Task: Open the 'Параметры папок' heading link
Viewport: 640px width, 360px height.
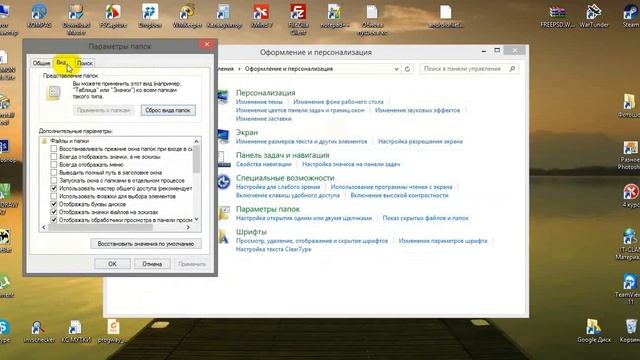Action: (268, 209)
